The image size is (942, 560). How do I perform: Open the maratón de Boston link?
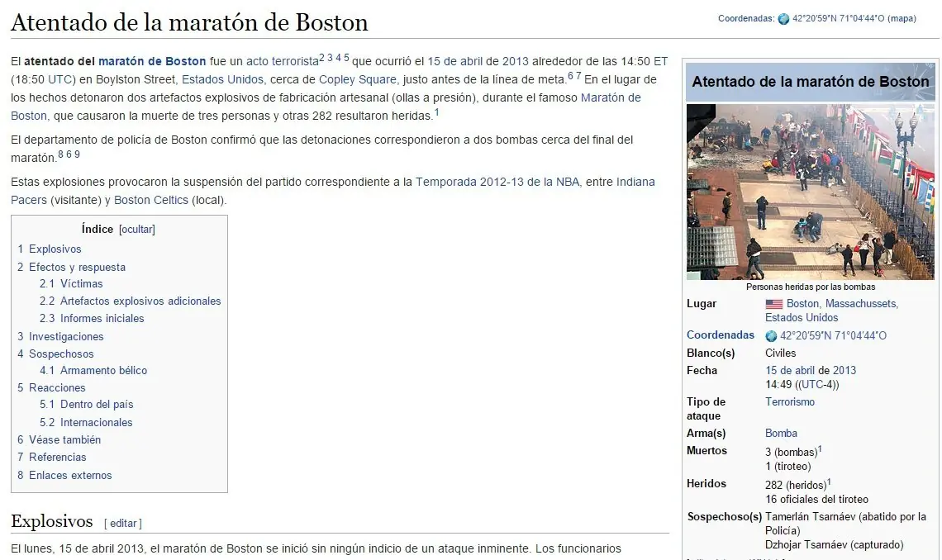152,61
